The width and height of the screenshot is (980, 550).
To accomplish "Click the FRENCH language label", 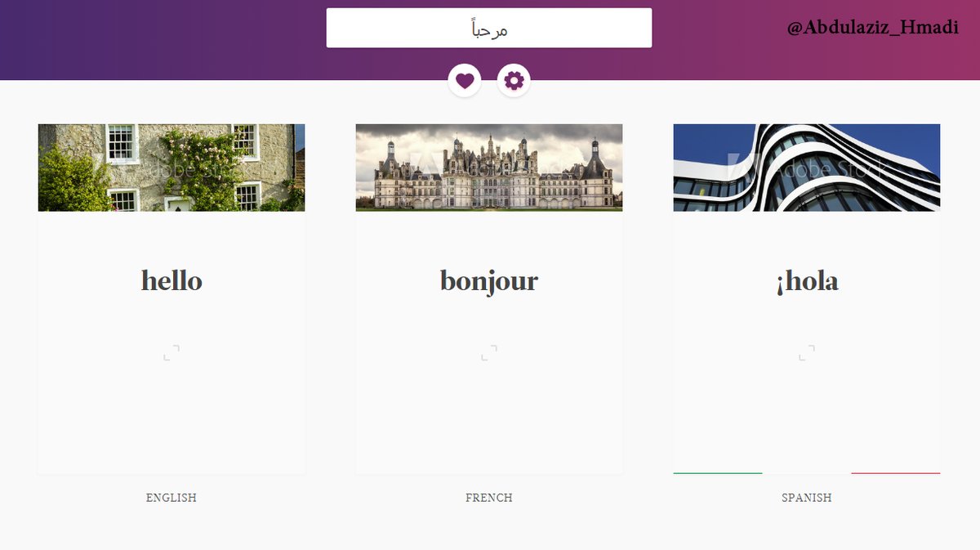I will [x=489, y=498].
